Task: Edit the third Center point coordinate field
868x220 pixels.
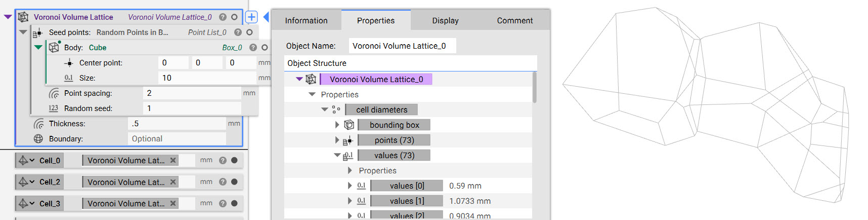Action: (x=241, y=63)
